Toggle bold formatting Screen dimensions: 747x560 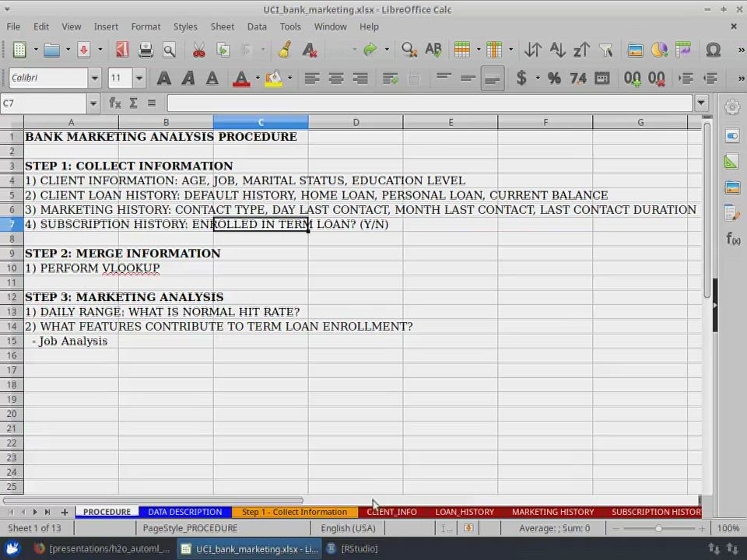coord(164,78)
